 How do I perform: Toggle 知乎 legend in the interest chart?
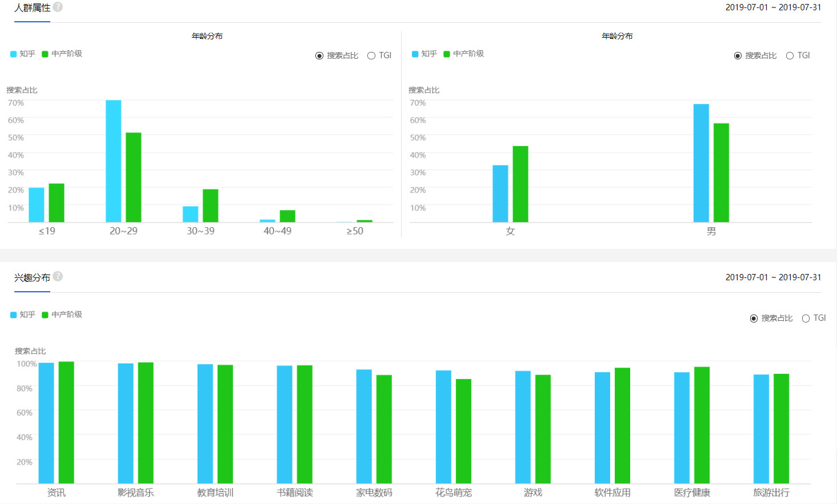coord(23,315)
